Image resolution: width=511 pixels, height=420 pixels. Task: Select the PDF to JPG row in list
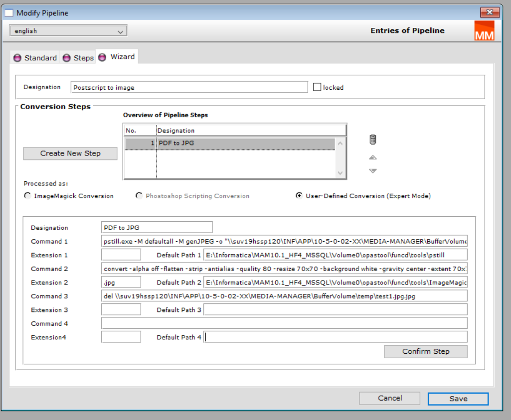[230, 143]
